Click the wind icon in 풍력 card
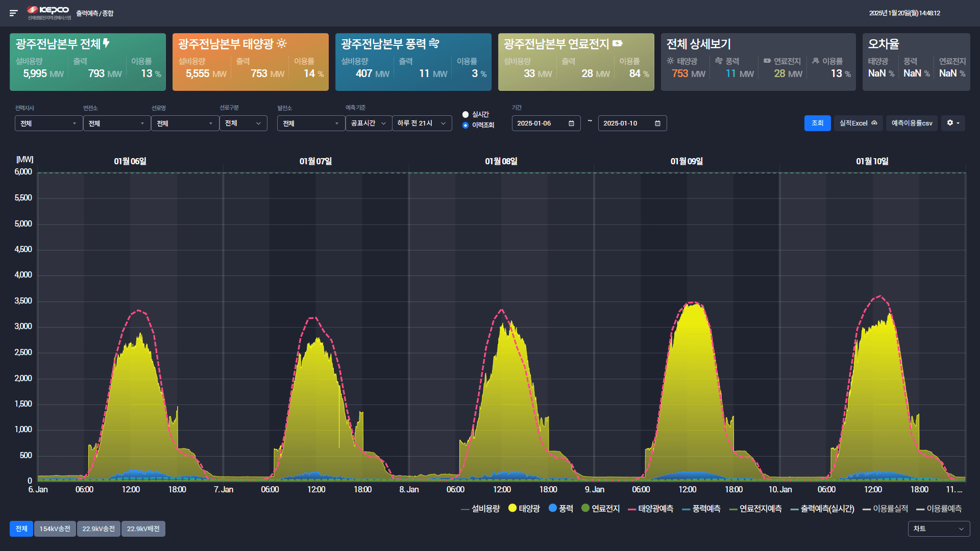980x551 pixels. [x=434, y=44]
